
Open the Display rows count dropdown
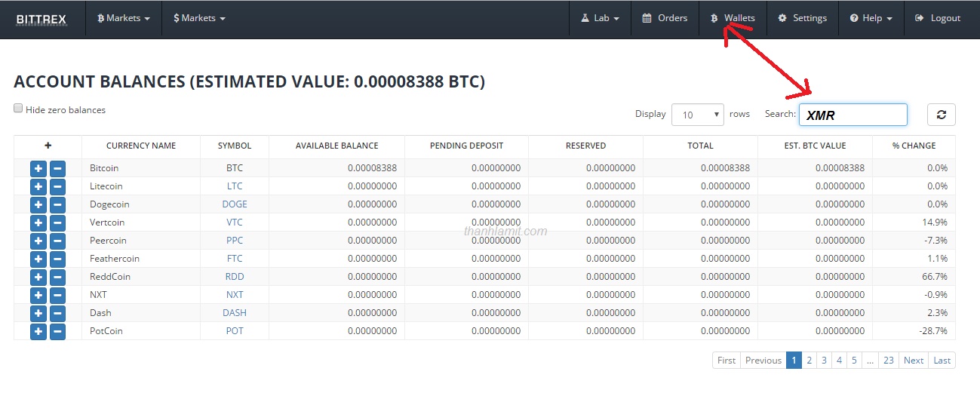pos(697,115)
